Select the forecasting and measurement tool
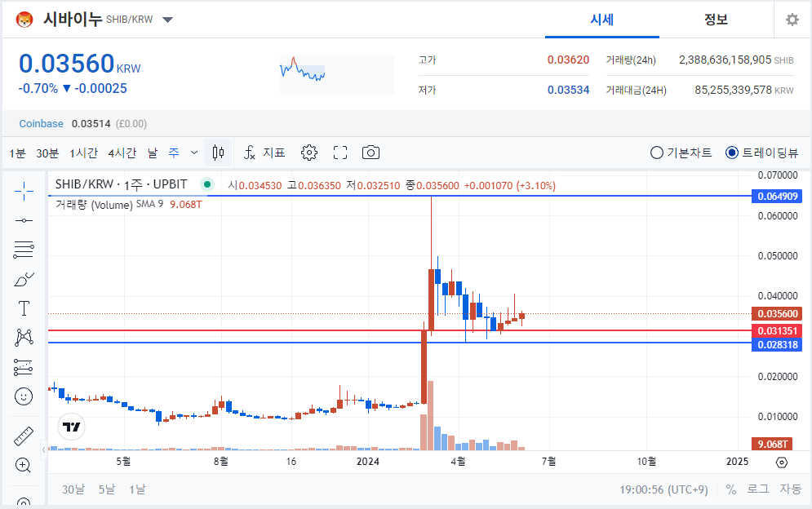Screen dimensions: 812x509 (x=24, y=367)
